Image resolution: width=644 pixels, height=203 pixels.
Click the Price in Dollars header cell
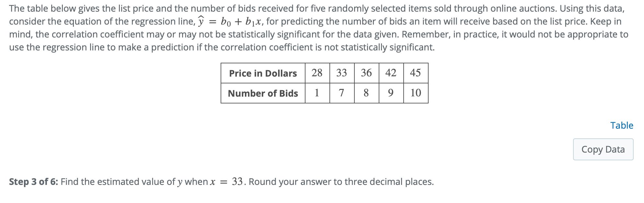coord(262,73)
